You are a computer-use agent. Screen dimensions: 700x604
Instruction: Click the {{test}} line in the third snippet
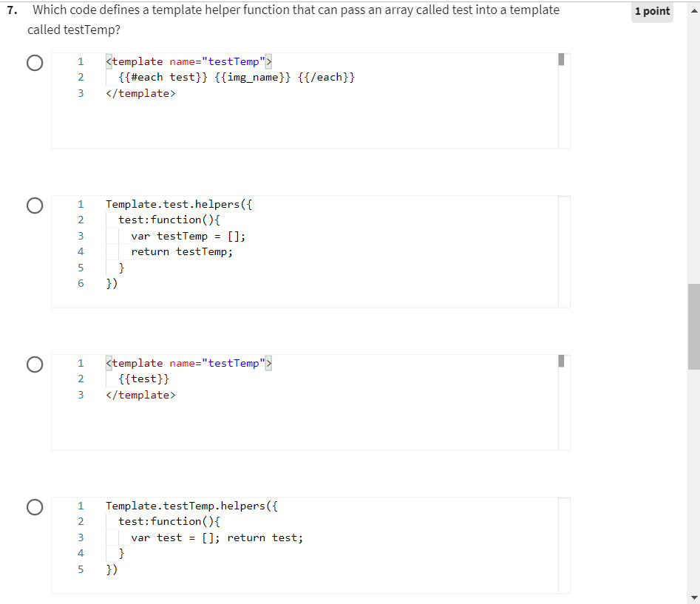(145, 379)
